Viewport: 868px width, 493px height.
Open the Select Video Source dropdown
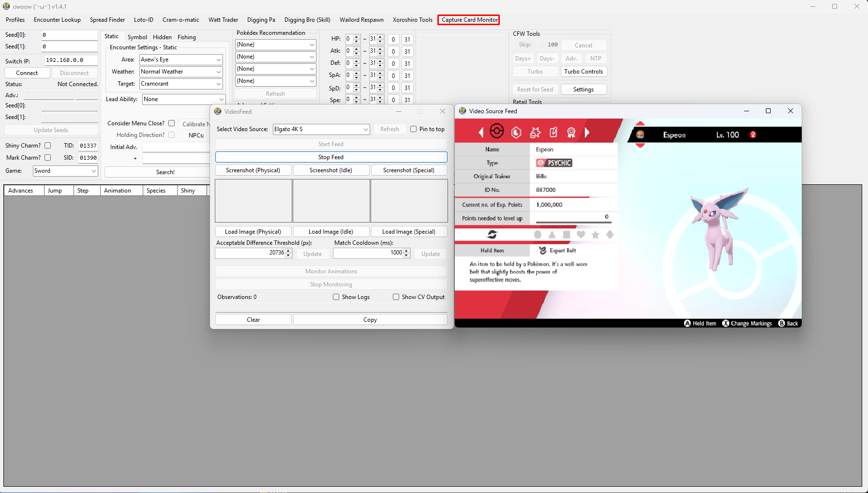(x=321, y=129)
